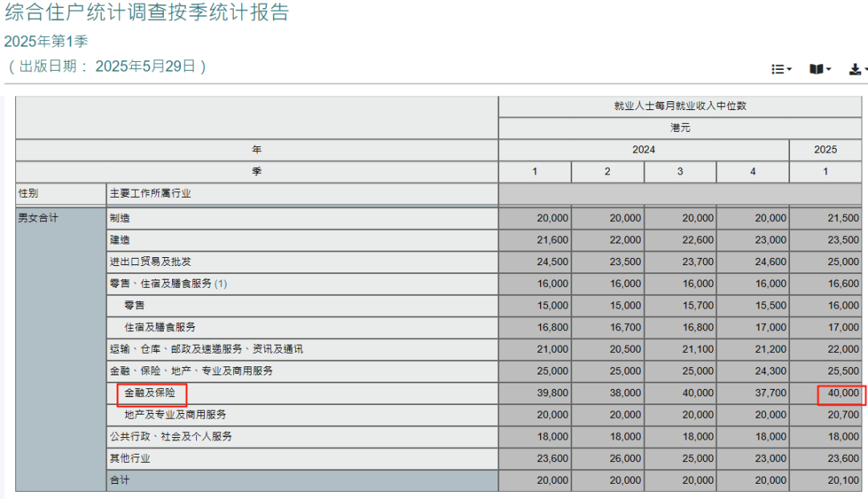This screenshot has height=499, width=868.
Task: Click the 金融、保险、地产、专业及商用服务 row label
Action: 191,371
